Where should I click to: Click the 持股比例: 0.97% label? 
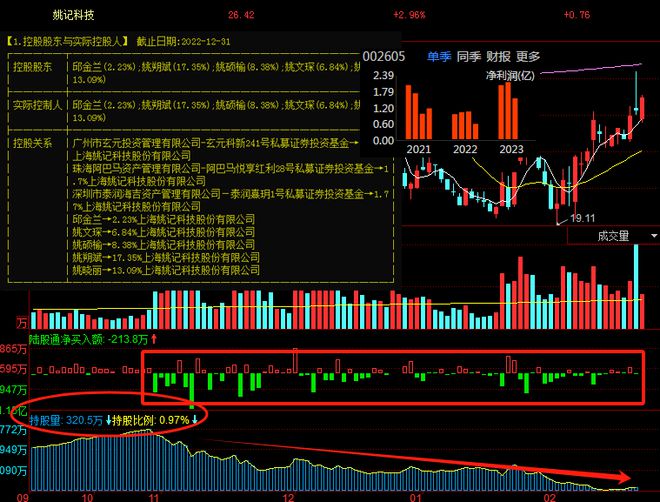click(151, 420)
